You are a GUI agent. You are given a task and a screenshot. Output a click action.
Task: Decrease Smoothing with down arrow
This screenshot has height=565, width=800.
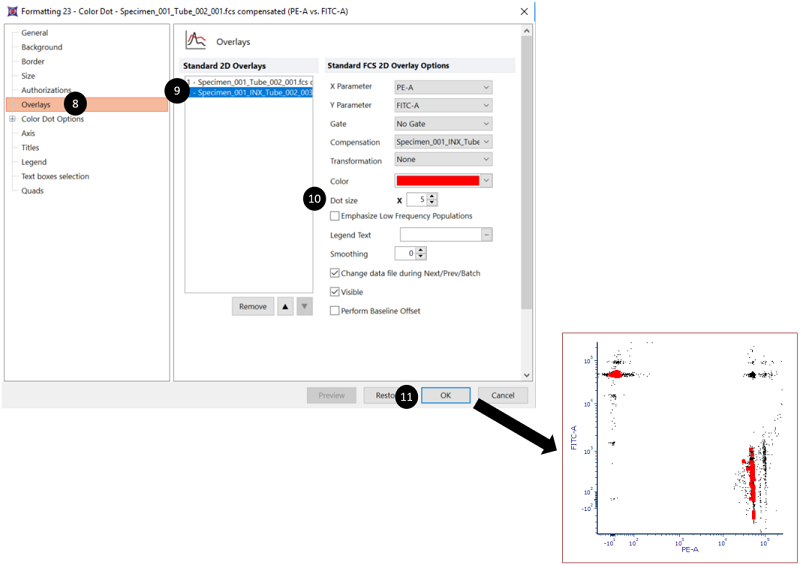(421, 256)
